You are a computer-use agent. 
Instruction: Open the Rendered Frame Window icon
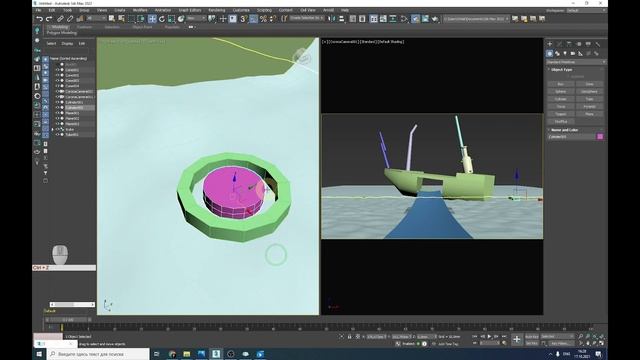click(x=425, y=19)
